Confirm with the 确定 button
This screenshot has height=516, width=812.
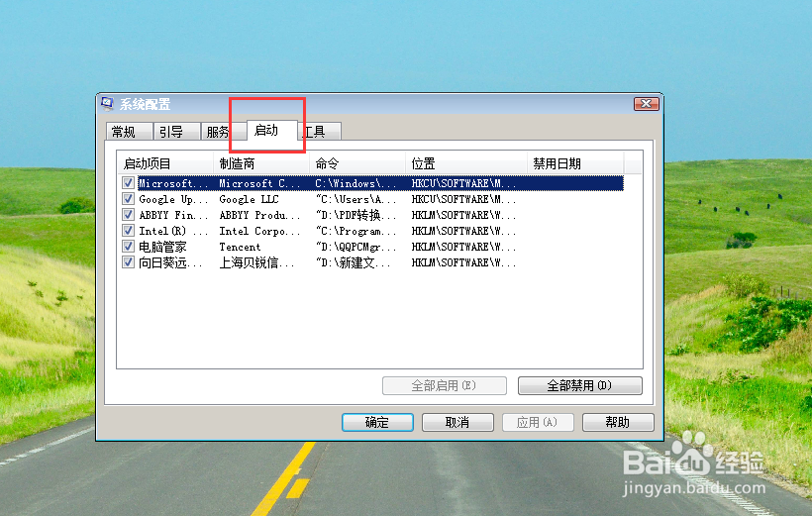[x=377, y=422]
